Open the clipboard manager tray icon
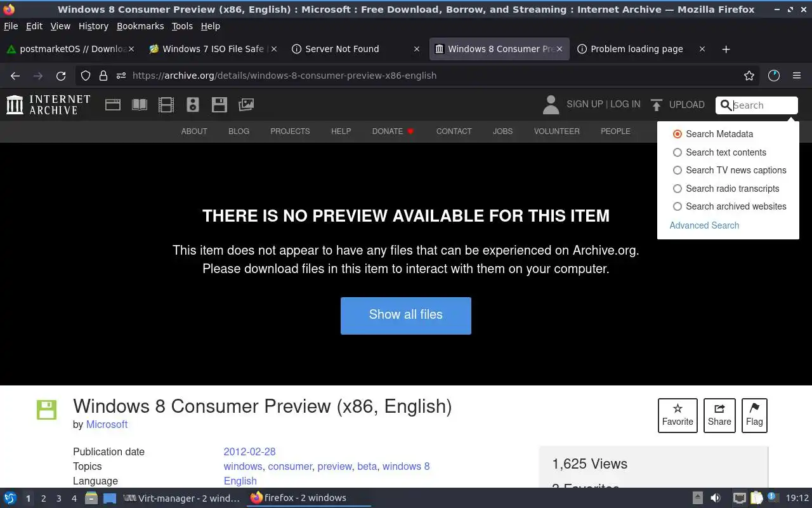Screen dimensions: 812x508 click(x=756, y=498)
